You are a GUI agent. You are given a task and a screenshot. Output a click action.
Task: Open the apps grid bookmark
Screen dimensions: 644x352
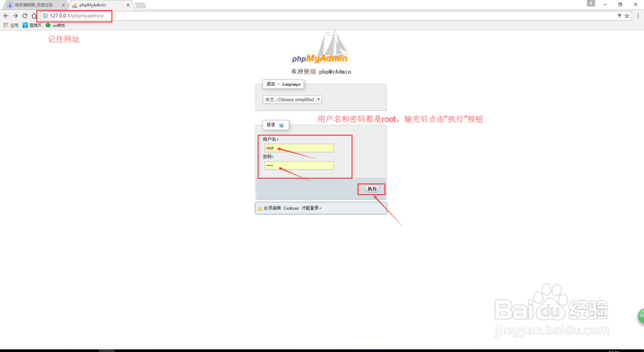pos(11,25)
